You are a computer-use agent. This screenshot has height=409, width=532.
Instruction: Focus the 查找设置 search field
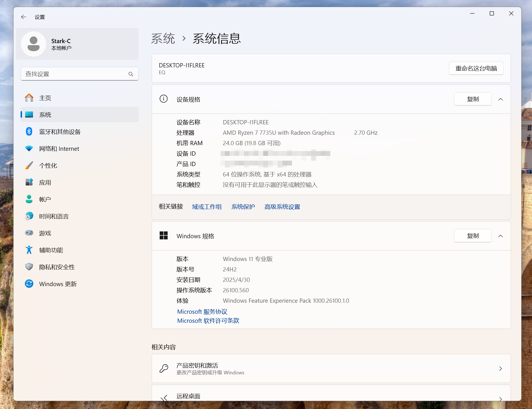click(x=80, y=74)
